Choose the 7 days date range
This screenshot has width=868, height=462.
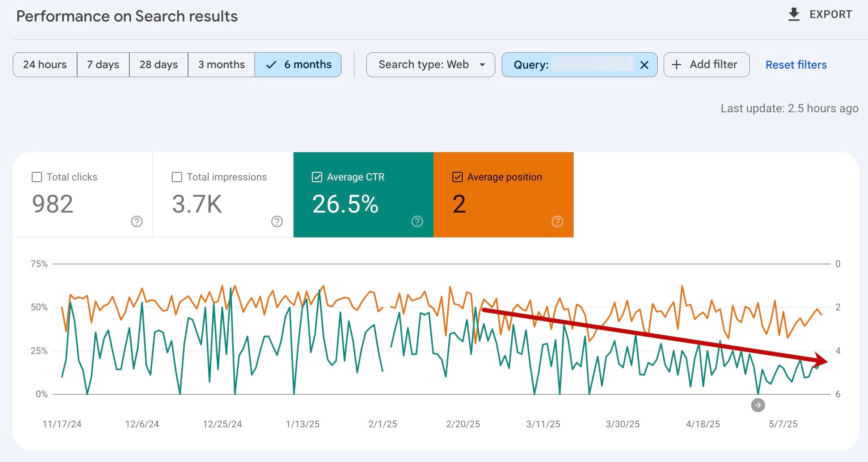click(x=103, y=65)
